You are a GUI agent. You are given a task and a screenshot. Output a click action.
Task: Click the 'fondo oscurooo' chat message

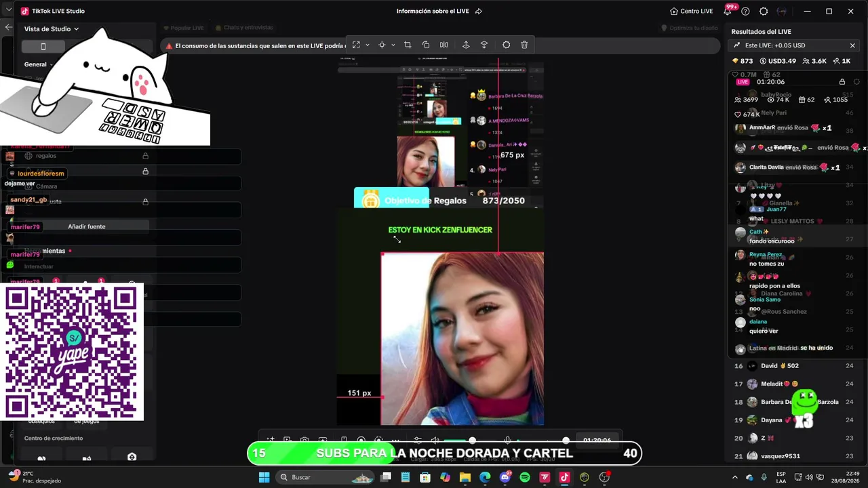point(772,241)
